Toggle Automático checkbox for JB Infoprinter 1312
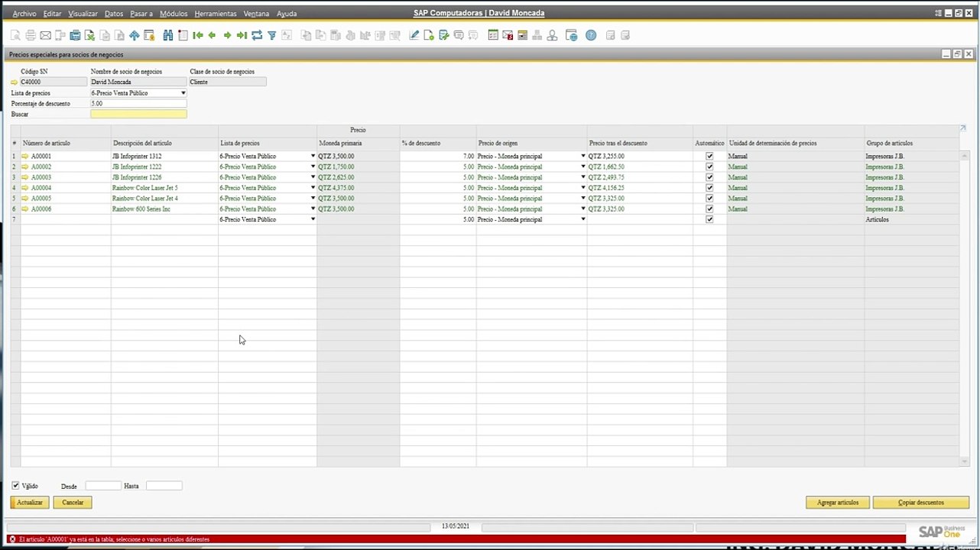The height and width of the screenshot is (550, 980). 709,157
